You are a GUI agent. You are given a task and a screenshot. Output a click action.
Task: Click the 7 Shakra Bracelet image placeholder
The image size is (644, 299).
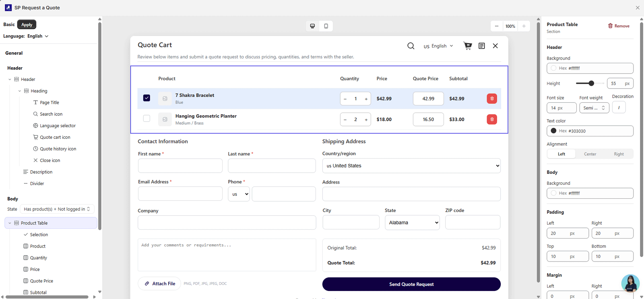click(x=165, y=99)
